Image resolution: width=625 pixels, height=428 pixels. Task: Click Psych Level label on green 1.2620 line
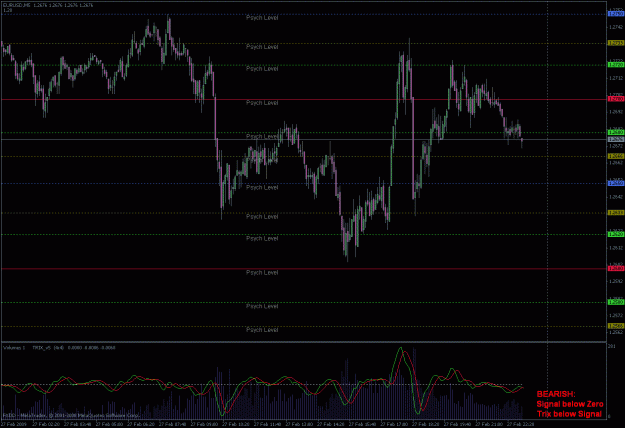pyautogui.click(x=262, y=238)
